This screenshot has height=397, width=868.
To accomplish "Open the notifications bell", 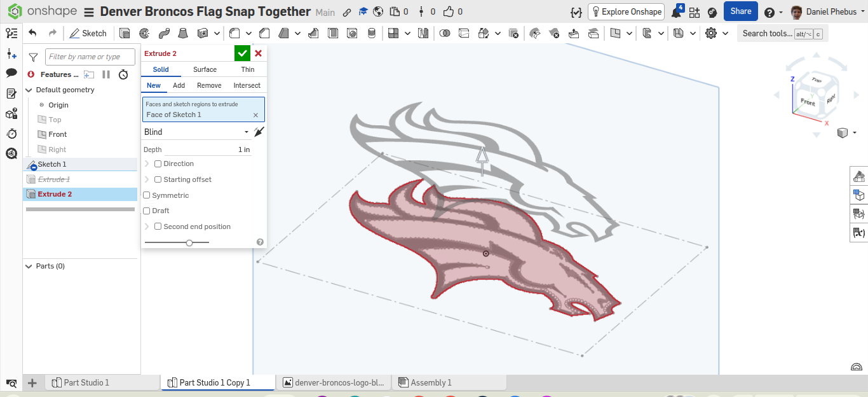I will [677, 12].
